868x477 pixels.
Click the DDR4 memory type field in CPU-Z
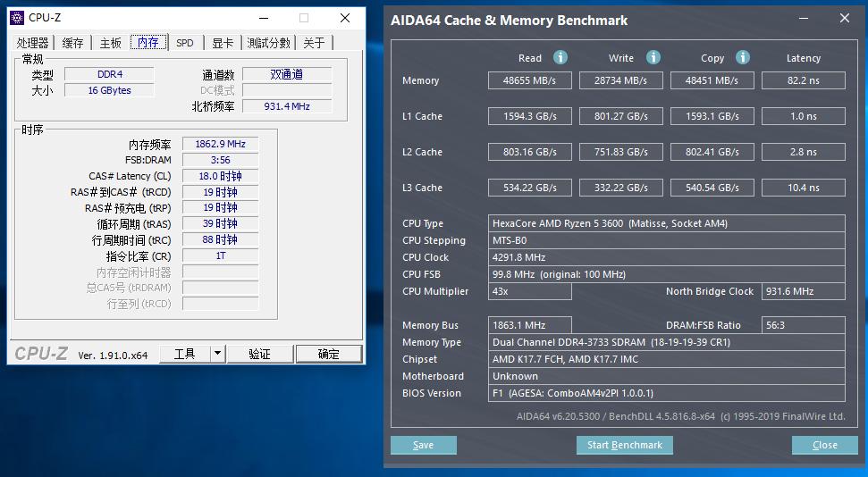[x=110, y=74]
